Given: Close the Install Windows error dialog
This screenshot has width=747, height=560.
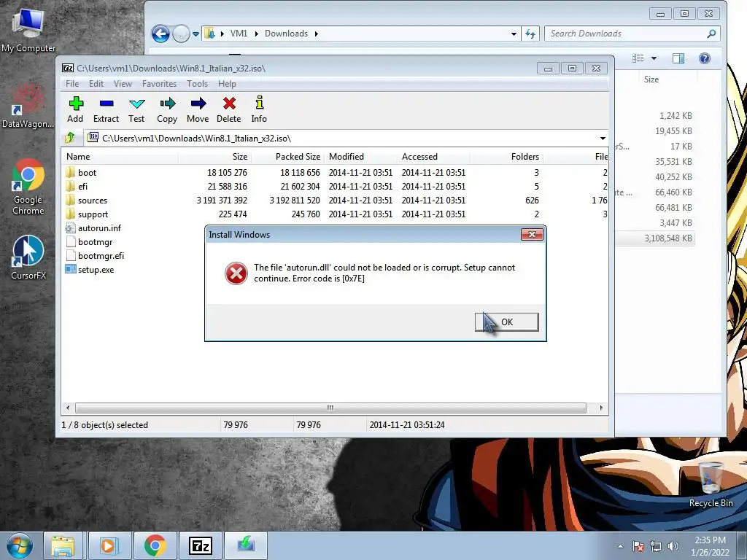Looking at the screenshot, I should [532, 234].
